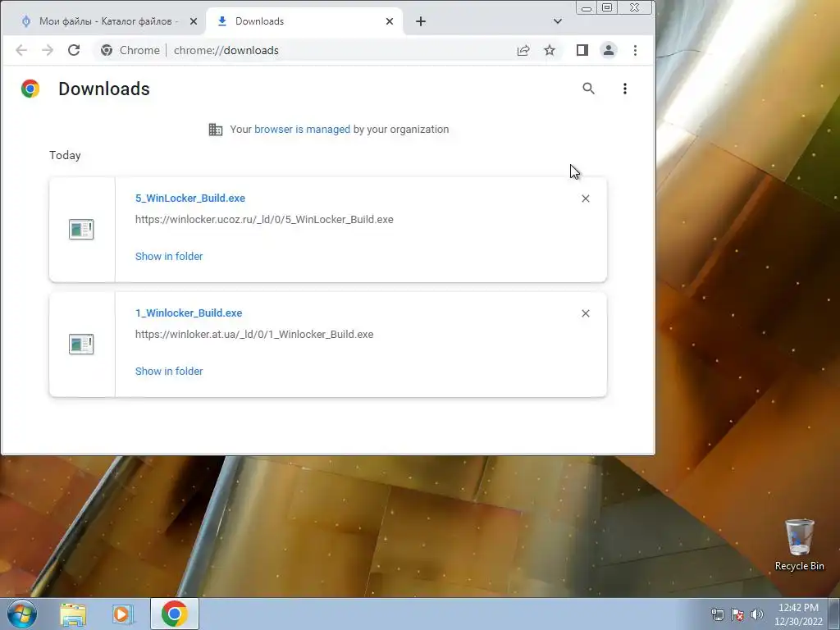Click the Chrome logo beside Downloads heading
Image resolution: width=840 pixels, height=630 pixels.
coord(30,89)
